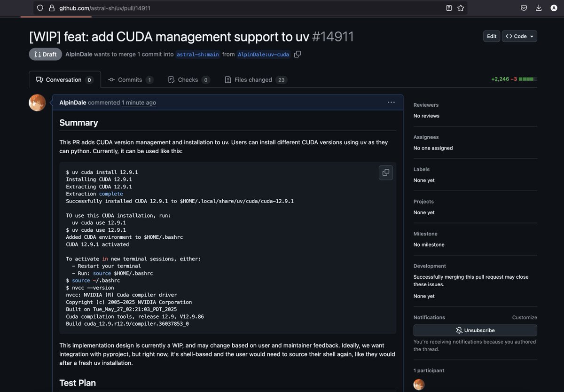Bookmark this page with the star icon
Image resolution: width=564 pixels, height=392 pixels.
461,8
